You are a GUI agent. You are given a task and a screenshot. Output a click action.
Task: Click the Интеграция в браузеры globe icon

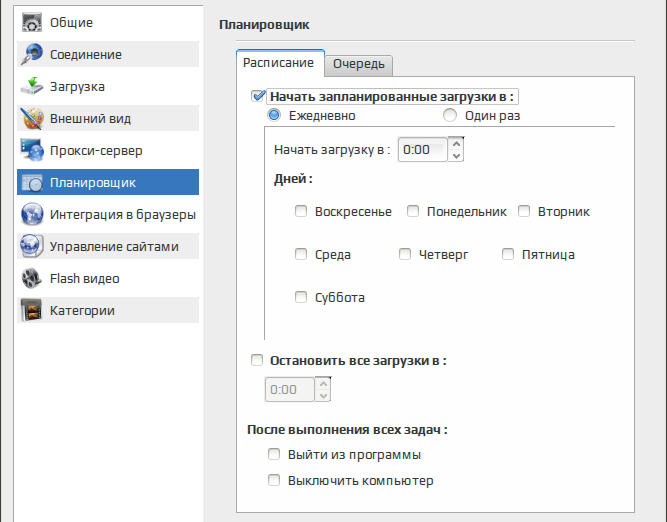point(32,214)
